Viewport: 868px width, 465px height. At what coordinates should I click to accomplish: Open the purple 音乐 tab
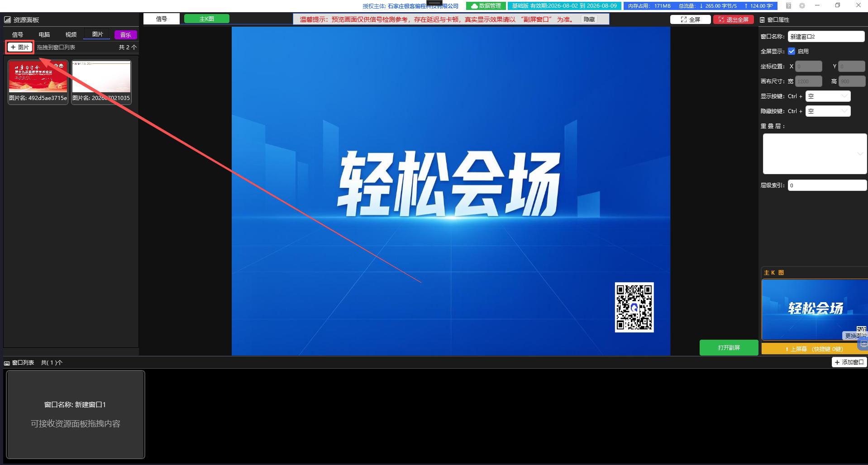pyautogui.click(x=126, y=35)
